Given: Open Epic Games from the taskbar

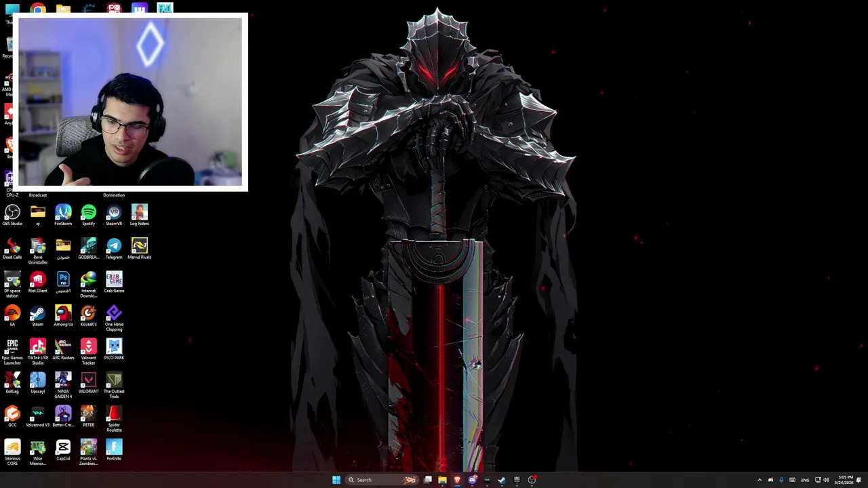Looking at the screenshot, I should pos(517,480).
